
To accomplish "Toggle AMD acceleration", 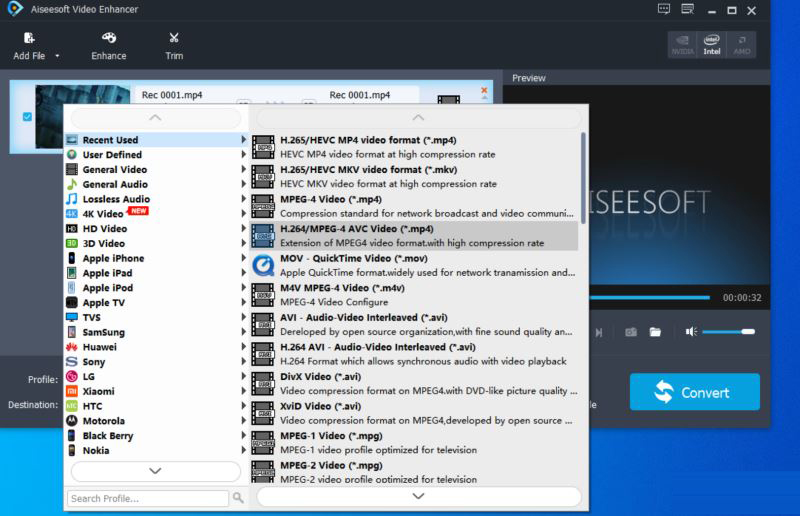I will coord(741,45).
